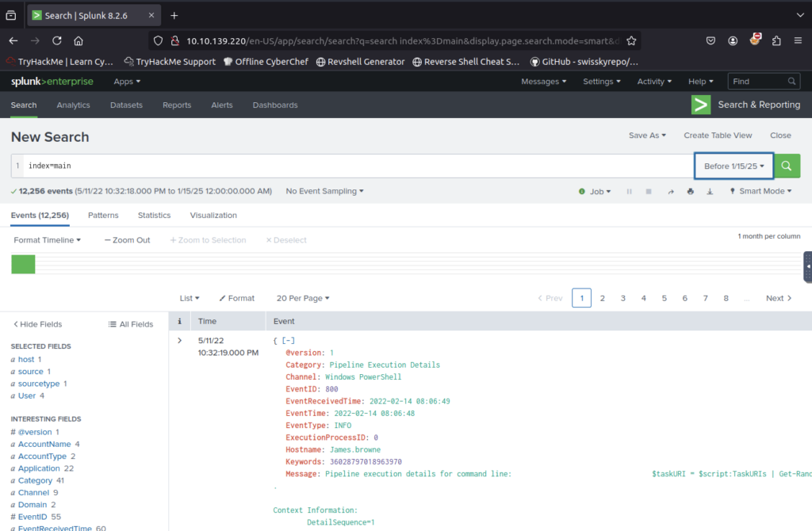Switch to Datasets nav tab

[x=126, y=105]
